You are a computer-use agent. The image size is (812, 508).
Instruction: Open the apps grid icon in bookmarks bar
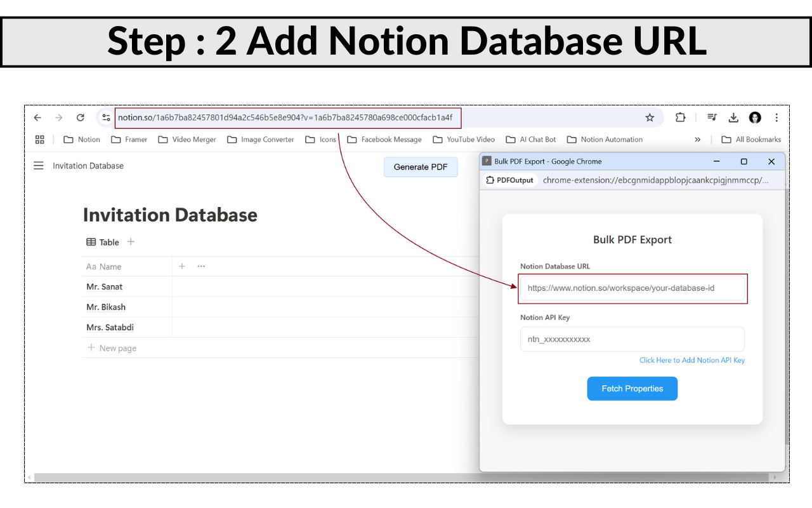[39, 140]
